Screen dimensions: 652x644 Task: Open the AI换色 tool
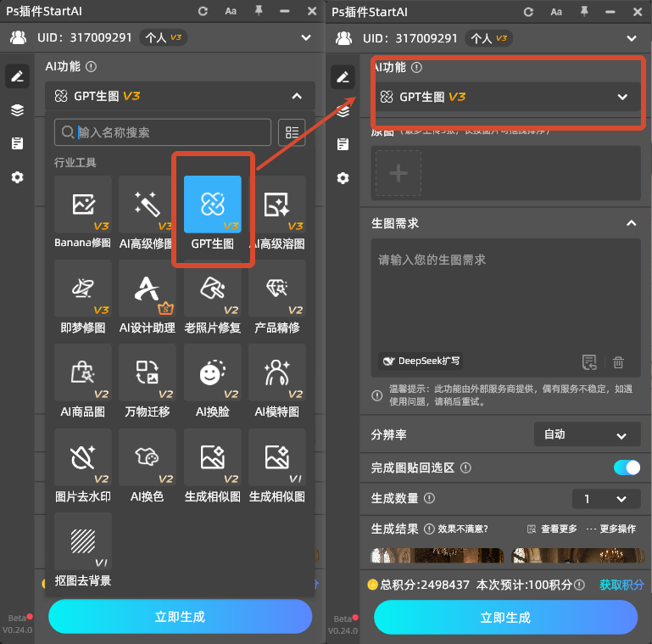tap(148, 457)
